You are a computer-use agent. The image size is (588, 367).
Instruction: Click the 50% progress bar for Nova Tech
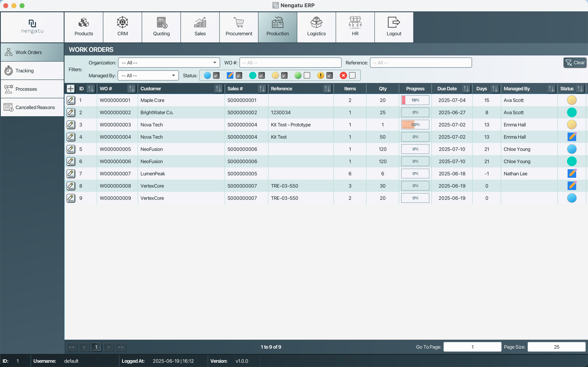click(415, 125)
